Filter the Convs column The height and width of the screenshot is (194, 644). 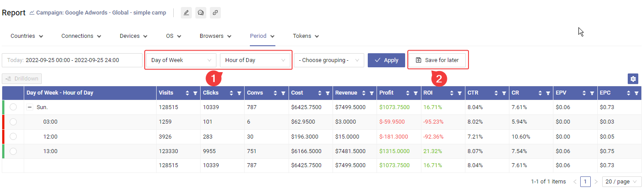tap(283, 93)
